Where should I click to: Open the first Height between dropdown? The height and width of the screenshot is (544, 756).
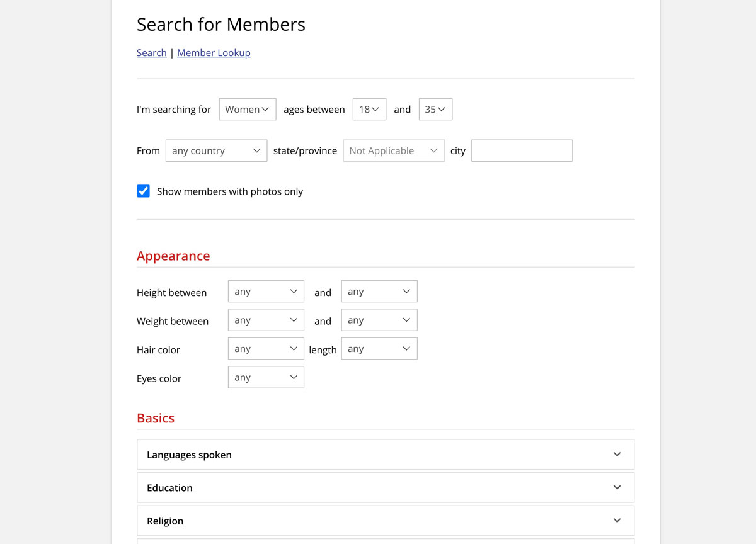(x=266, y=291)
